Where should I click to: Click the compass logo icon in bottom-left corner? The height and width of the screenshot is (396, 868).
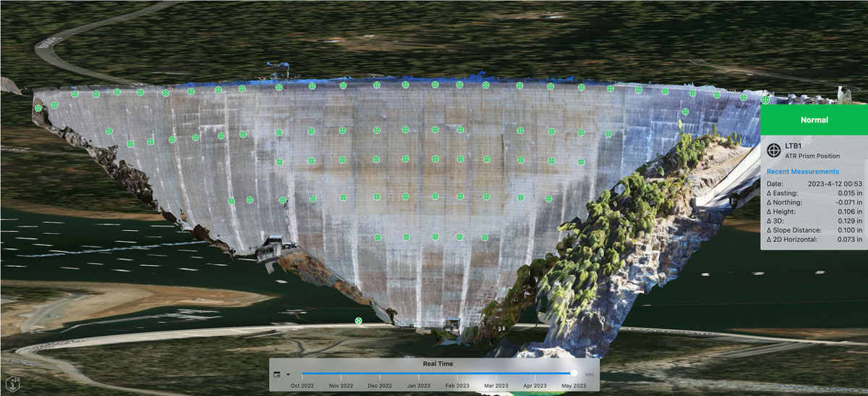pos(12,382)
